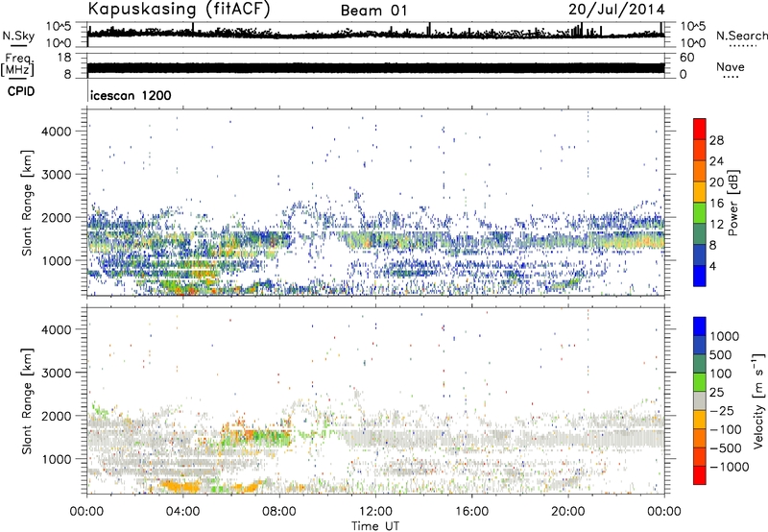
Task: Click the Power [dB] axis title
Action: coord(733,203)
